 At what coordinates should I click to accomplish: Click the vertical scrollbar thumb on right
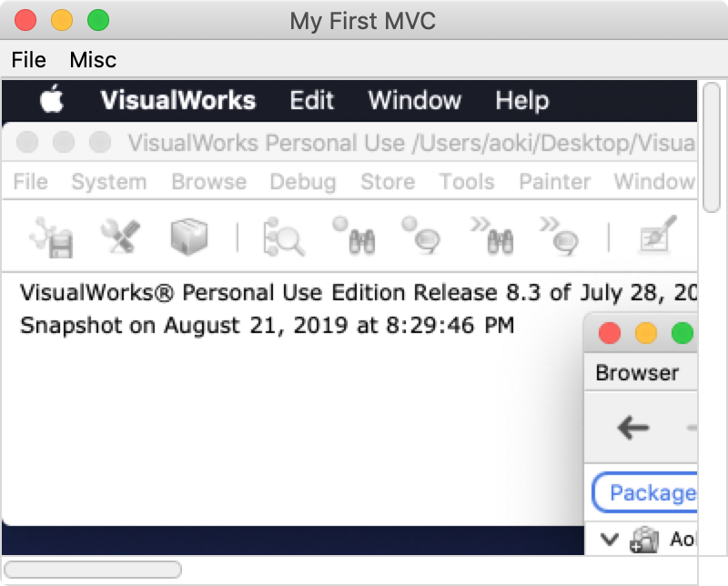(712, 147)
